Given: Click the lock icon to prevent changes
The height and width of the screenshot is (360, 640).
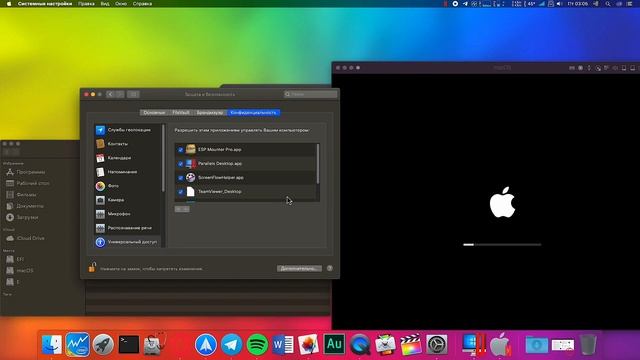Looking at the screenshot, I should (x=92, y=267).
